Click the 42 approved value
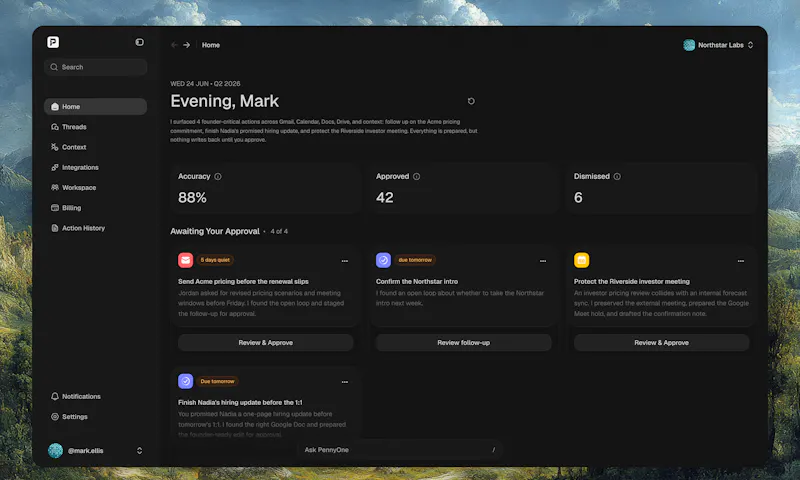 pyautogui.click(x=385, y=197)
